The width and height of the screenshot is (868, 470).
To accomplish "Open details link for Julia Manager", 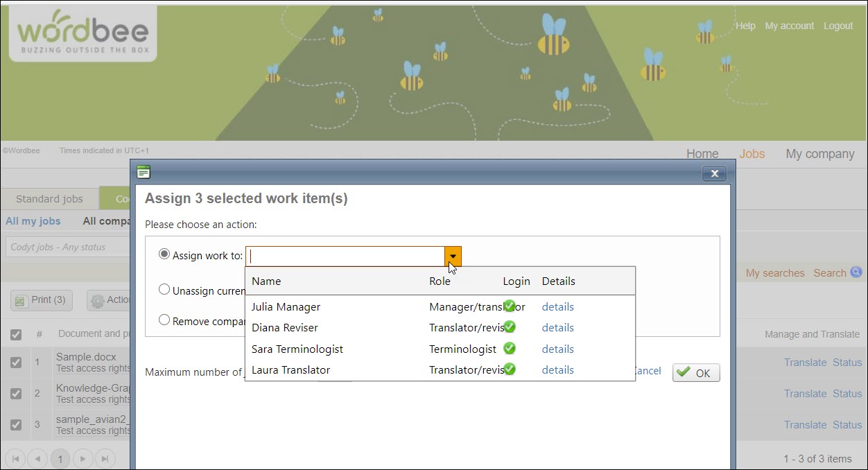I will point(557,306).
